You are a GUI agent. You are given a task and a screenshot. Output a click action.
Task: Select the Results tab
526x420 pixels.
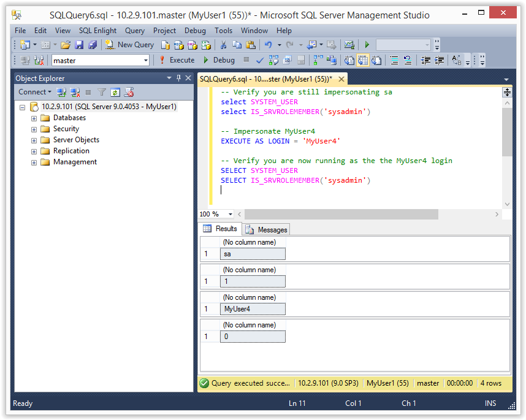(221, 229)
